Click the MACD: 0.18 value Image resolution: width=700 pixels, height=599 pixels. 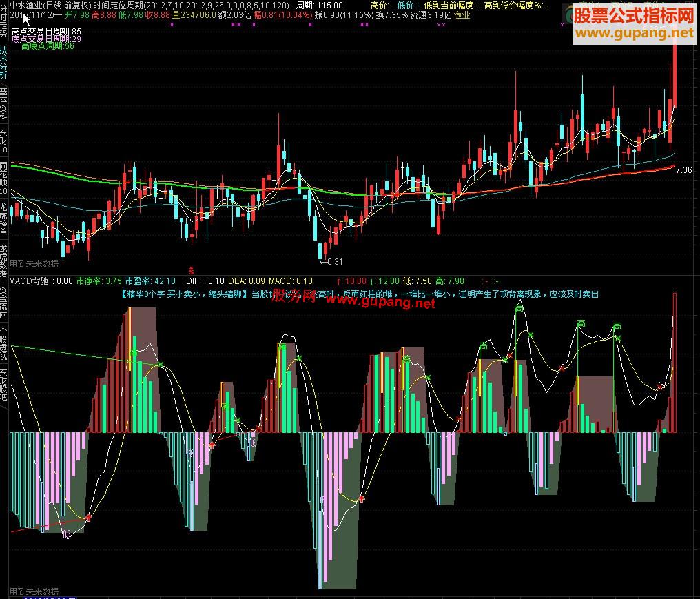click(x=291, y=281)
